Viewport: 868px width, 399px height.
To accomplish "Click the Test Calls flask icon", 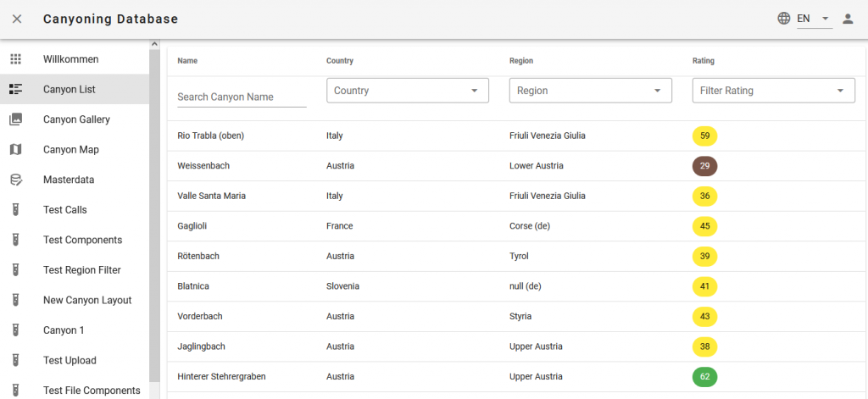I will tap(15, 210).
